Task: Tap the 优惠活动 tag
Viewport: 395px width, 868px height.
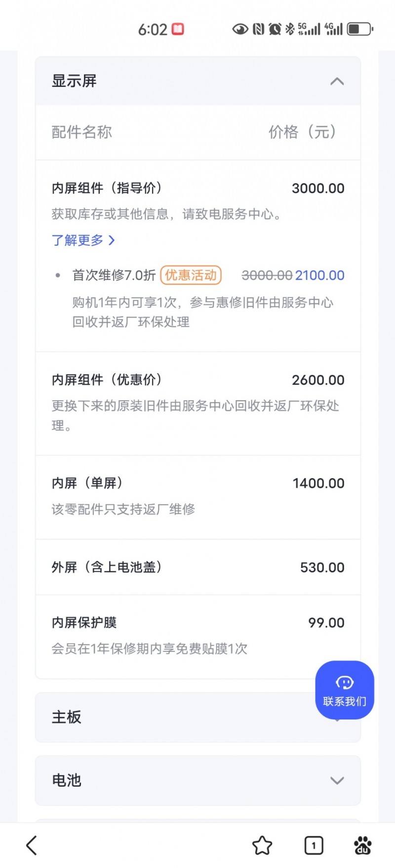Action: pos(191,275)
